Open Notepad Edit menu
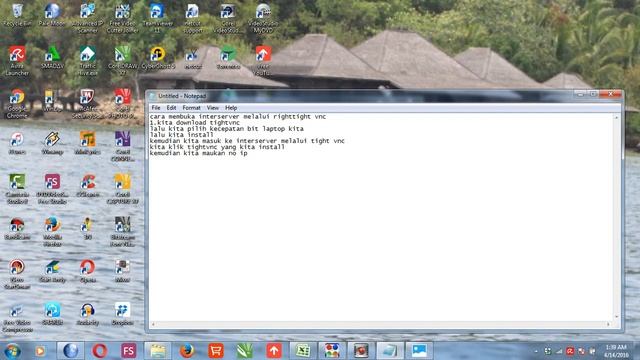 [171, 108]
